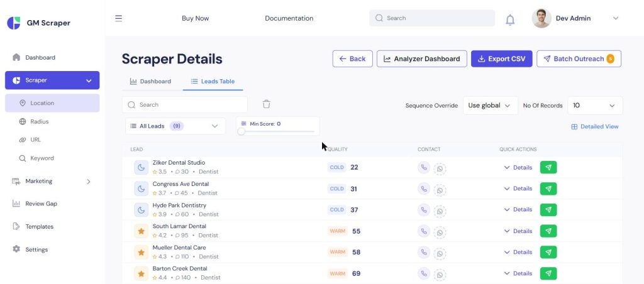Call Mueller Dental Care phone icon
Image resolution: width=644 pixels, height=284 pixels.
pos(424,252)
